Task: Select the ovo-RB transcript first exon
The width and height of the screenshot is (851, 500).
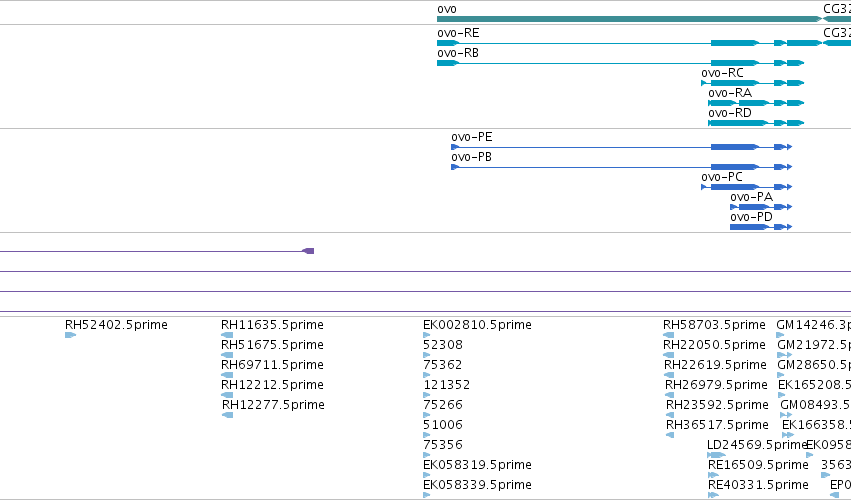Action: point(448,63)
